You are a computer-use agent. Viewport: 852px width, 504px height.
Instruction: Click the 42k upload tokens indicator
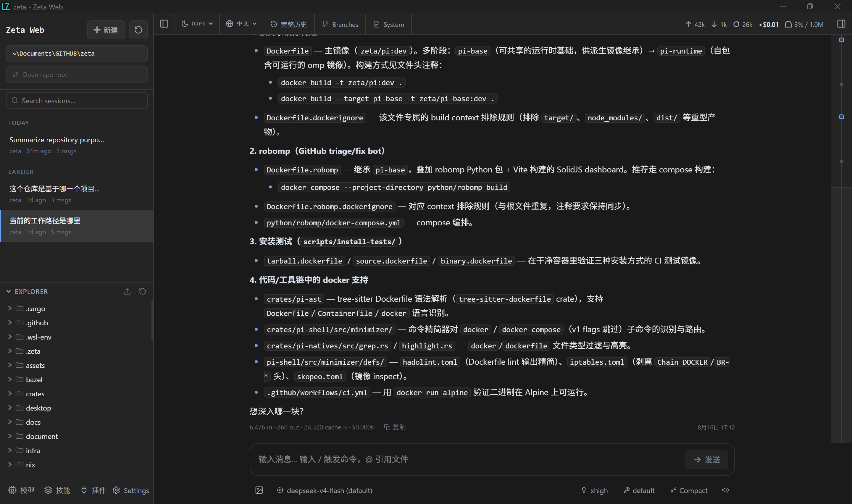point(695,25)
